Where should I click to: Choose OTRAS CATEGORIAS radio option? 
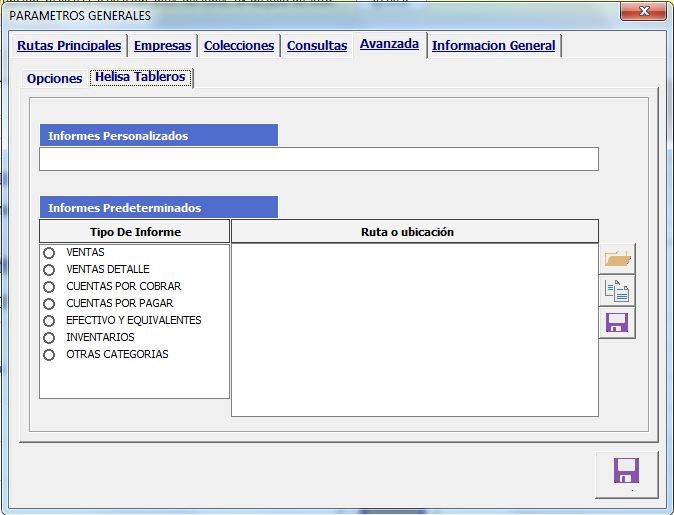click(x=48, y=355)
